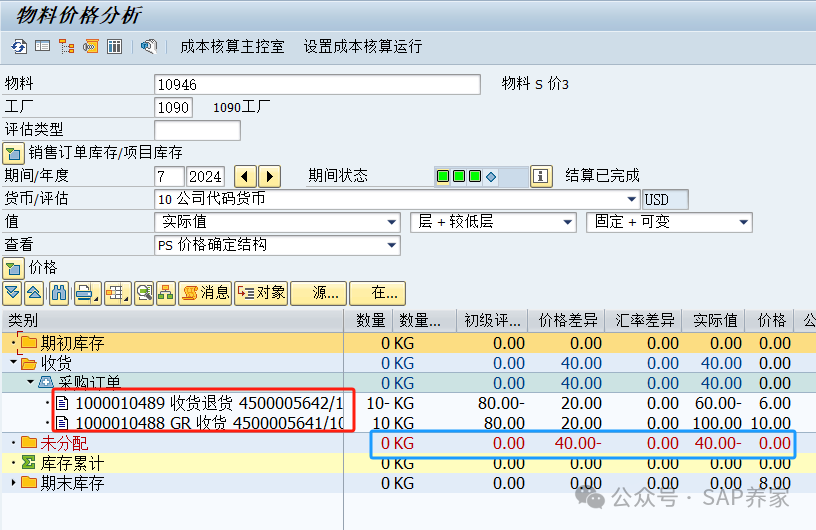The height and width of the screenshot is (530, 816).
Task: Click the 采购订单 row icon
Action: coord(46,383)
